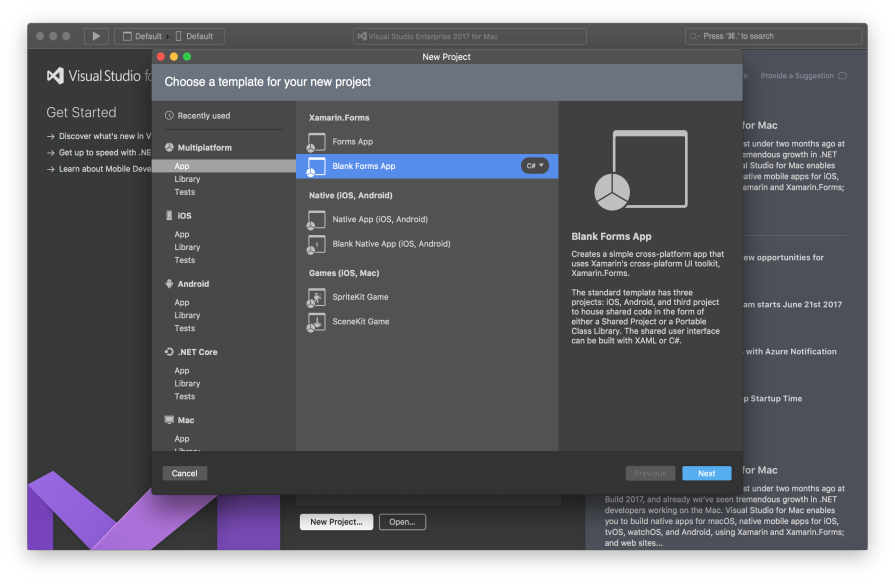Click the Provide a Suggestion speech bubble icon
The height and width of the screenshot is (584, 895).
[842, 76]
